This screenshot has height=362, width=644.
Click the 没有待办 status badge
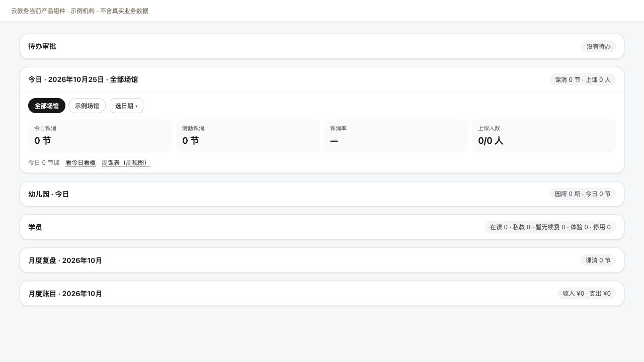[599, 46]
